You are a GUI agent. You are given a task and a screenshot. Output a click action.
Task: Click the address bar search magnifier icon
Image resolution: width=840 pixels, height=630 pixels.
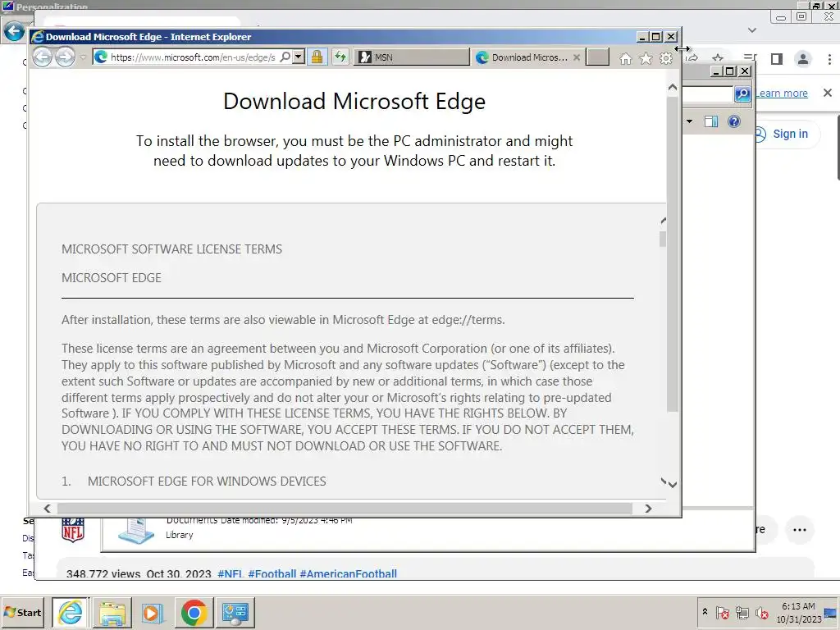click(285, 57)
